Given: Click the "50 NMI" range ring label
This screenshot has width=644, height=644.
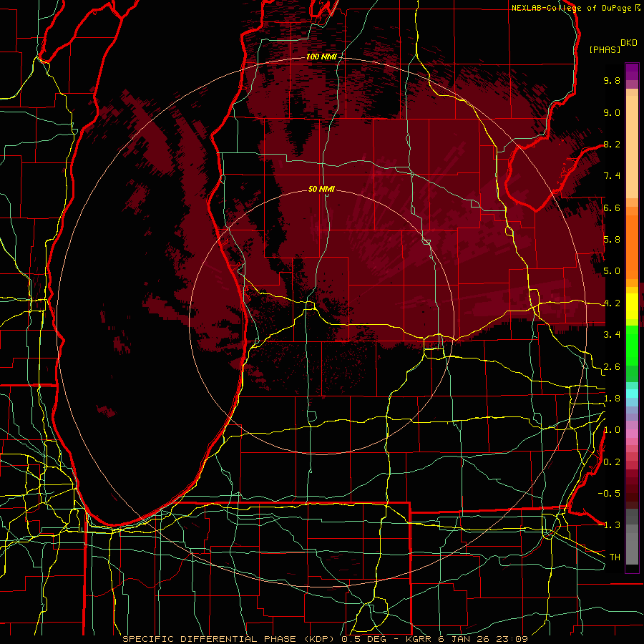Looking at the screenshot, I should 321,189.
